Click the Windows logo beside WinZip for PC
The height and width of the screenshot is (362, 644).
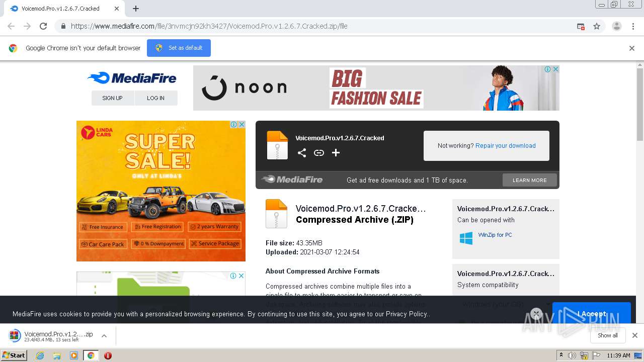pos(466,238)
